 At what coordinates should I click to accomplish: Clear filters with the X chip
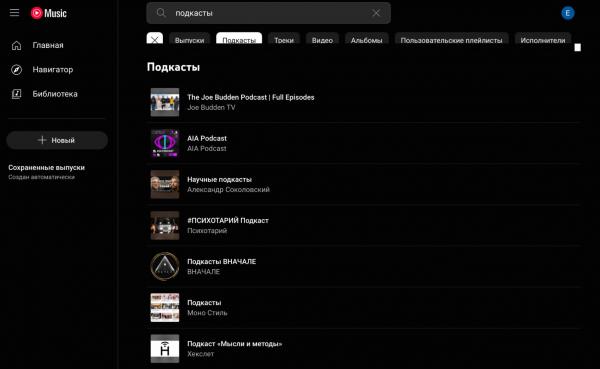[155, 39]
